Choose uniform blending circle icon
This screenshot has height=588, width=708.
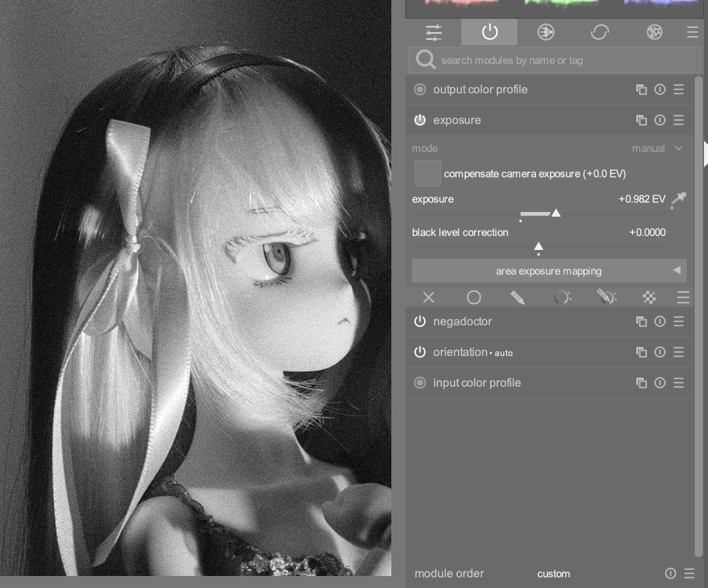click(473, 297)
